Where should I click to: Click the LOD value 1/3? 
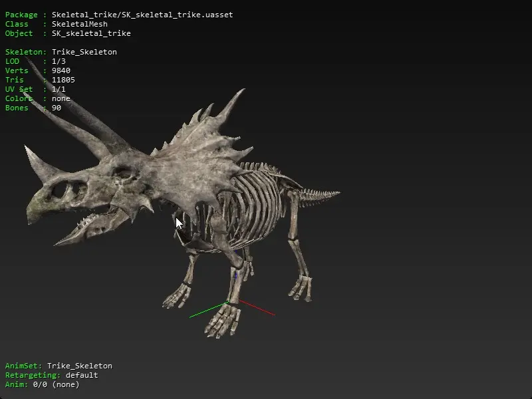point(59,61)
